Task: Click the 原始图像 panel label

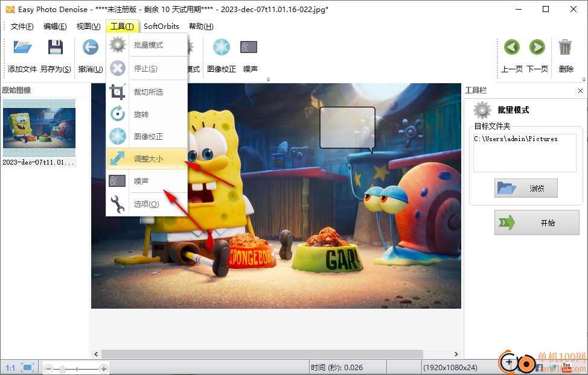Action: 16,90
